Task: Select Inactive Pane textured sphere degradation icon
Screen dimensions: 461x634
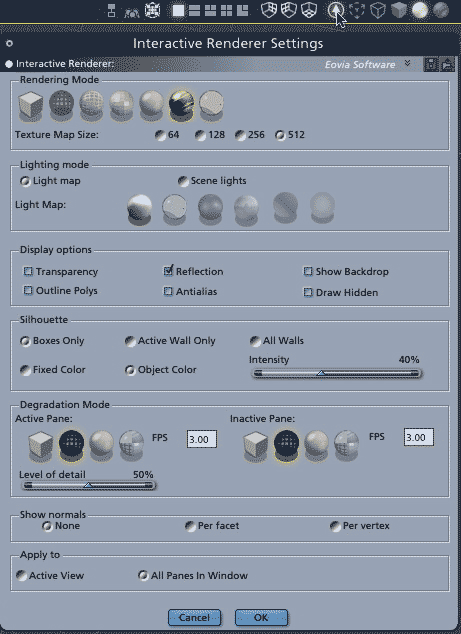Action: pos(347,446)
